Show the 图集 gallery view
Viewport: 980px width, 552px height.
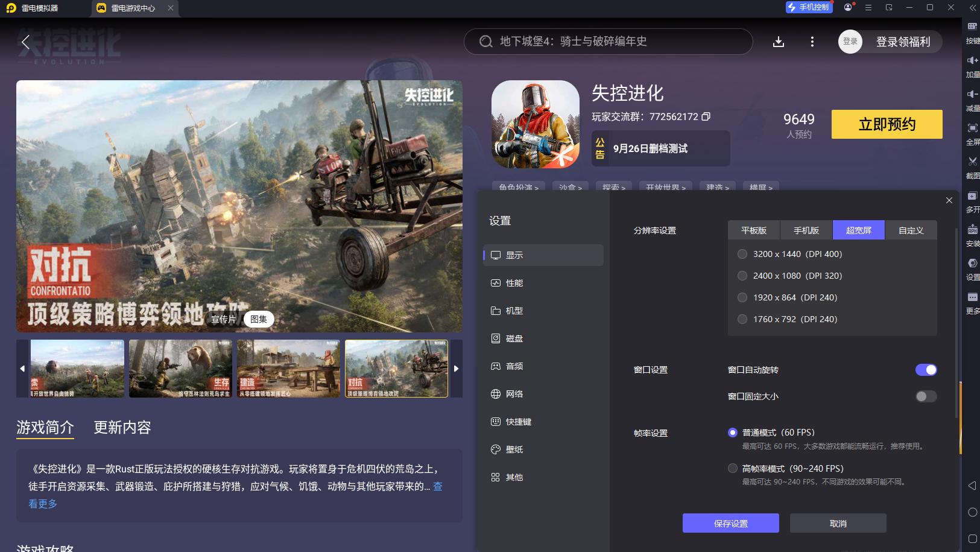point(259,319)
